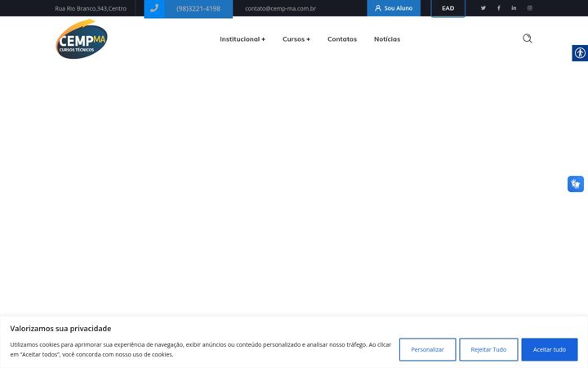Expand the Institucional menu
588x368 pixels.
pos(243,39)
